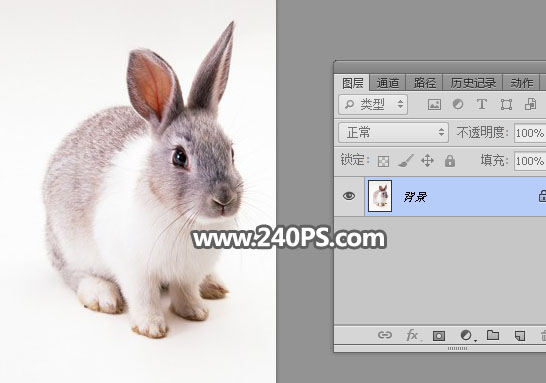Viewport: 546px width, 383px height.
Task: Click the 填充 fill label
Action: tap(494, 161)
